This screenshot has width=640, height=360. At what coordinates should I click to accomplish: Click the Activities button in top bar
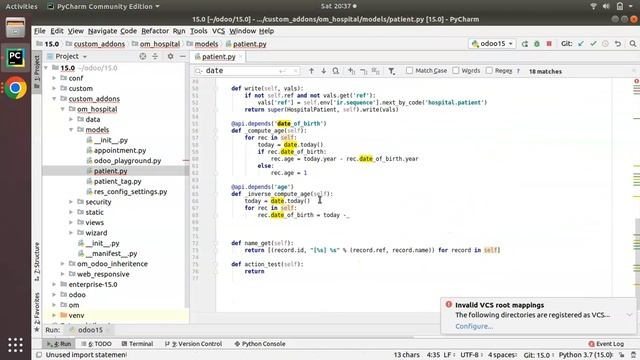click(x=21, y=6)
